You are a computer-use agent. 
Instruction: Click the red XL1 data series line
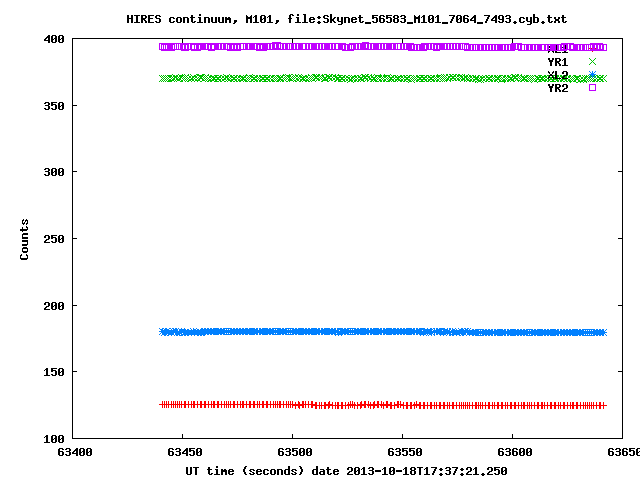(x=383, y=405)
